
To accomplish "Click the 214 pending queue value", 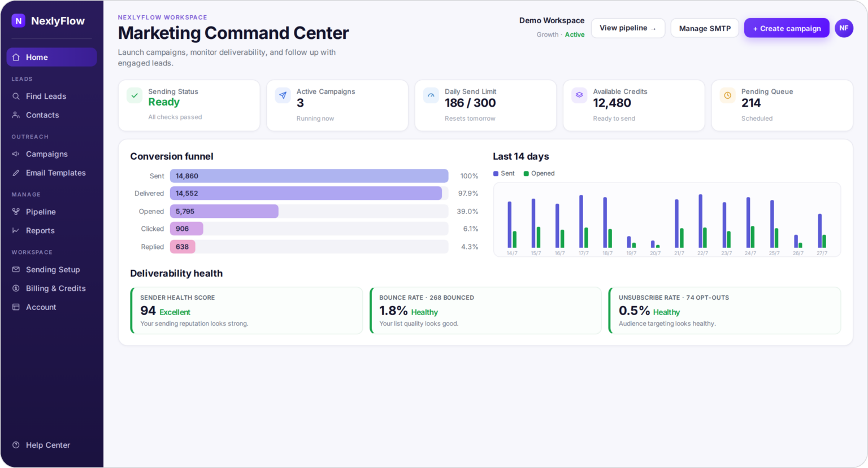I will coord(751,103).
